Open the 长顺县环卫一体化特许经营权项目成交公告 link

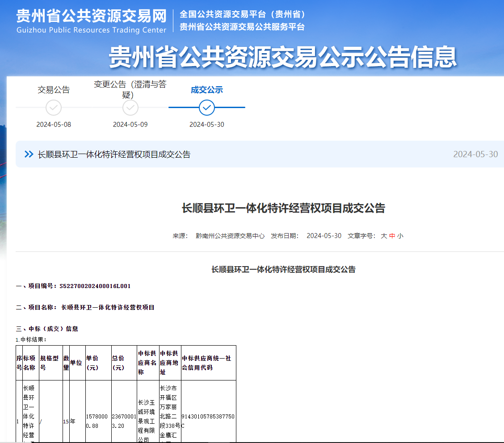click(113, 154)
